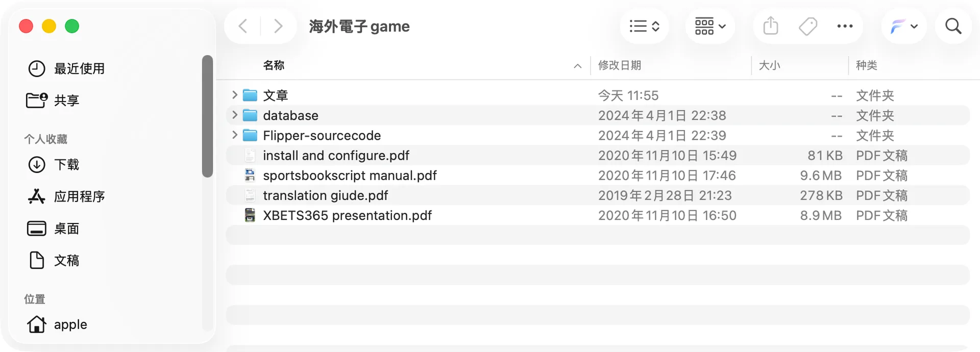Click the folder name database

(290, 115)
